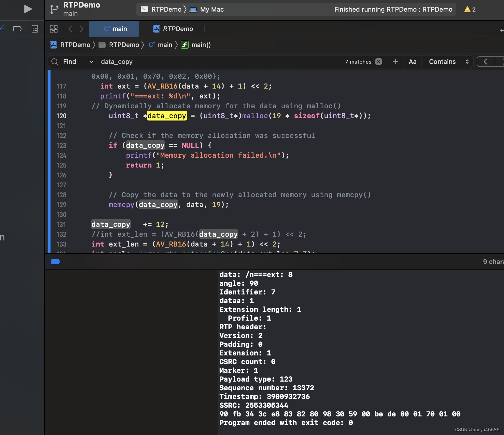
Task: Click the 'return 1;' statement on line 125
Action: coord(145,165)
